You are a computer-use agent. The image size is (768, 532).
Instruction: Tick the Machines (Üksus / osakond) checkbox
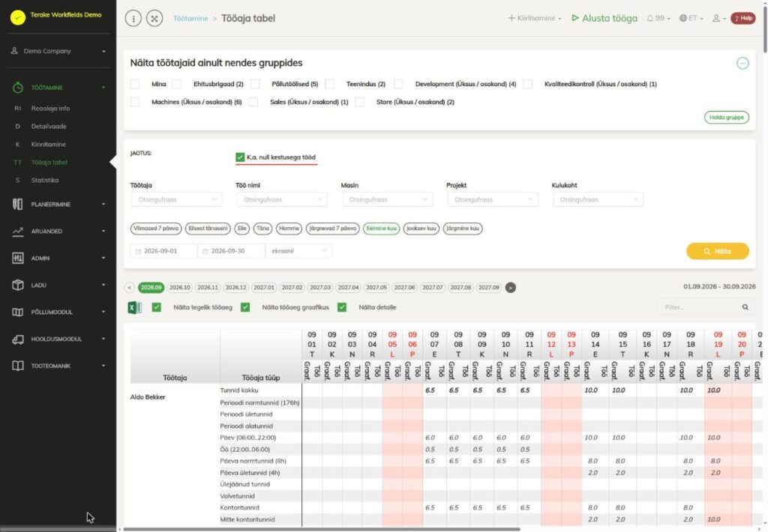(135, 102)
